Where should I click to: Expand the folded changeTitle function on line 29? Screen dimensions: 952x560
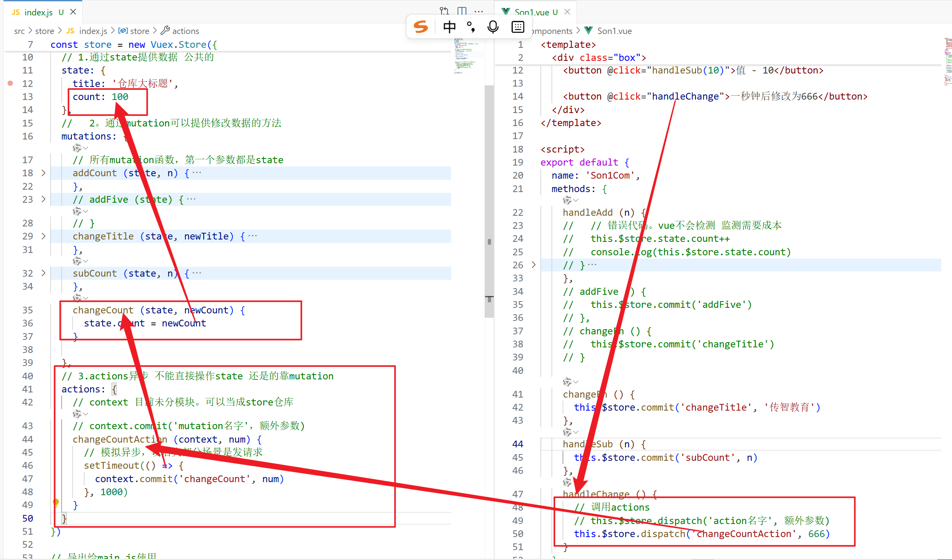coord(43,236)
